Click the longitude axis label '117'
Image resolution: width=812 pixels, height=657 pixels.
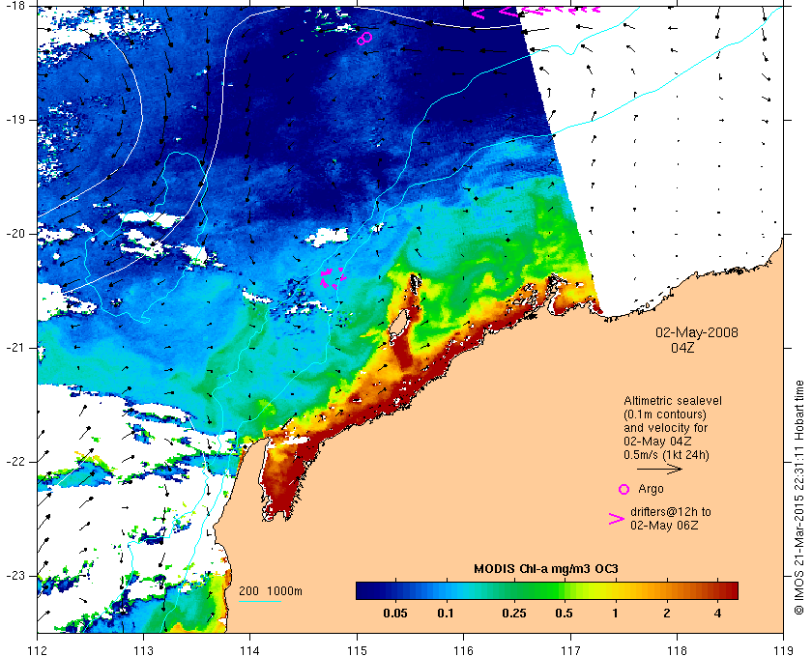(570, 650)
